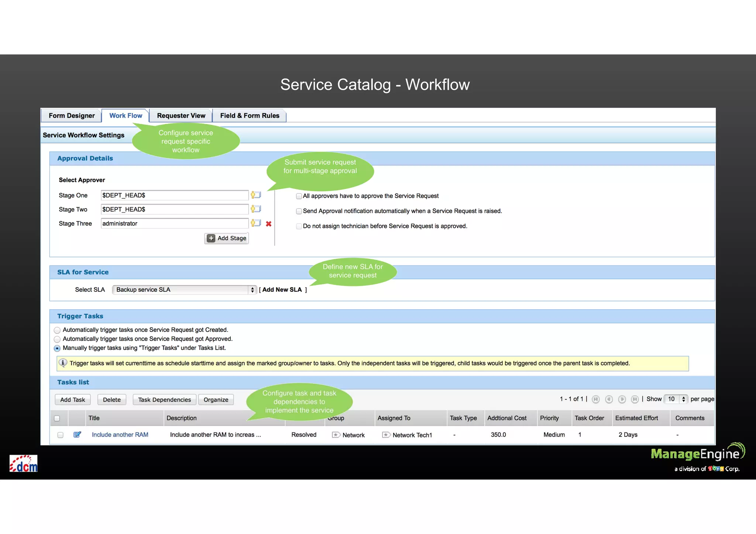Remove Stage Three with the red X
756x534 pixels.
(269, 224)
